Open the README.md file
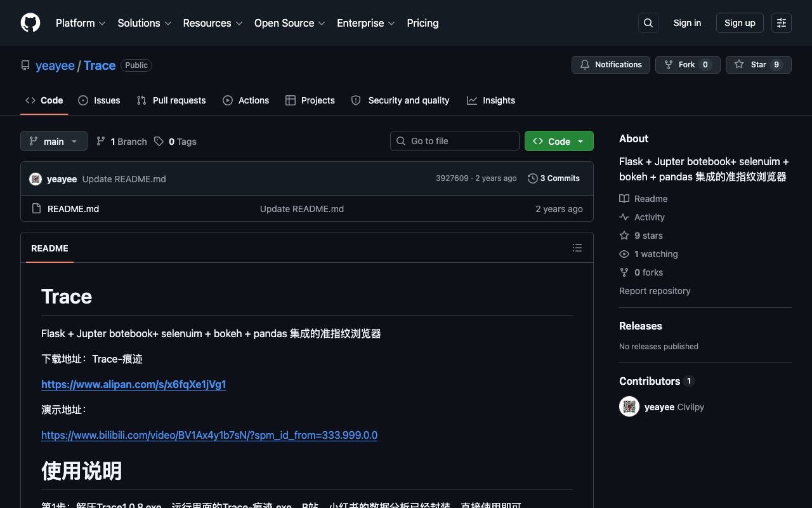812x508 pixels. 73,209
